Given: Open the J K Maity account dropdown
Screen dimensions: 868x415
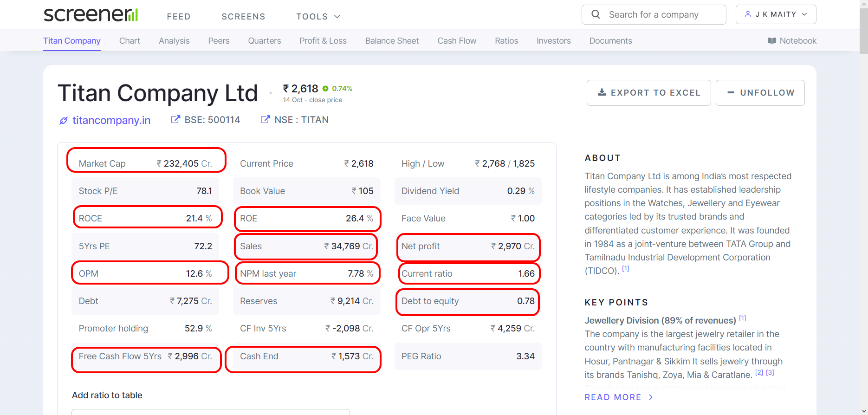Looking at the screenshot, I should pyautogui.click(x=776, y=14).
